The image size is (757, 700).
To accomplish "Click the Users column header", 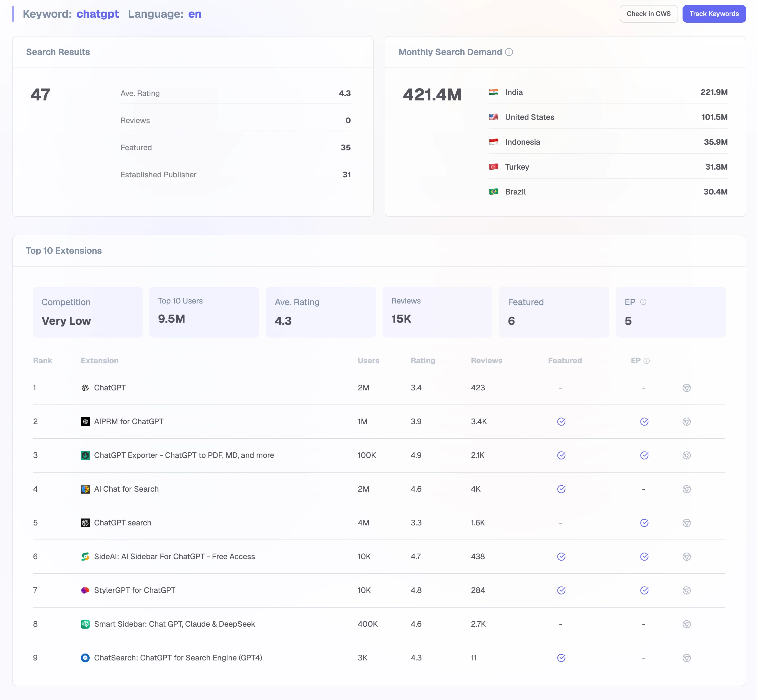I will (x=368, y=361).
